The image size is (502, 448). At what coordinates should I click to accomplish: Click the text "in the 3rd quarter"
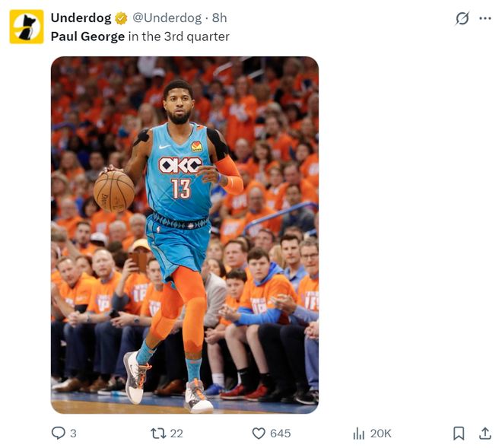tap(179, 36)
